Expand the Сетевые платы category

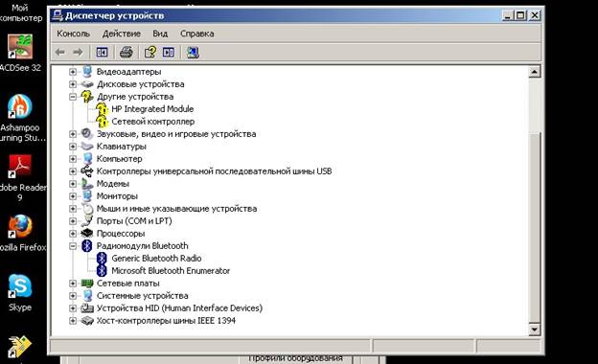tap(73, 284)
